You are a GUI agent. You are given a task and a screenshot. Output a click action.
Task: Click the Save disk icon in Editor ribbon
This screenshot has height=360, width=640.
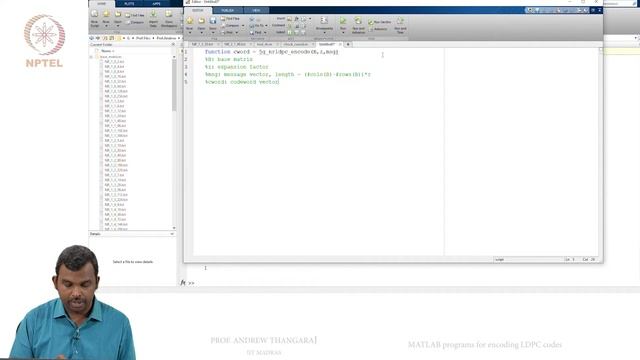pyautogui.click(x=213, y=21)
